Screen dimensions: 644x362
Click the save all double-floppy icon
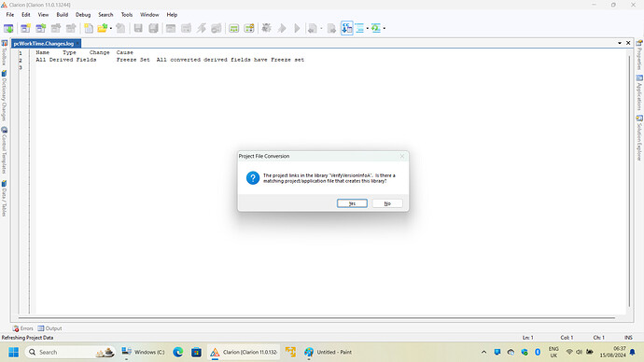point(153,28)
